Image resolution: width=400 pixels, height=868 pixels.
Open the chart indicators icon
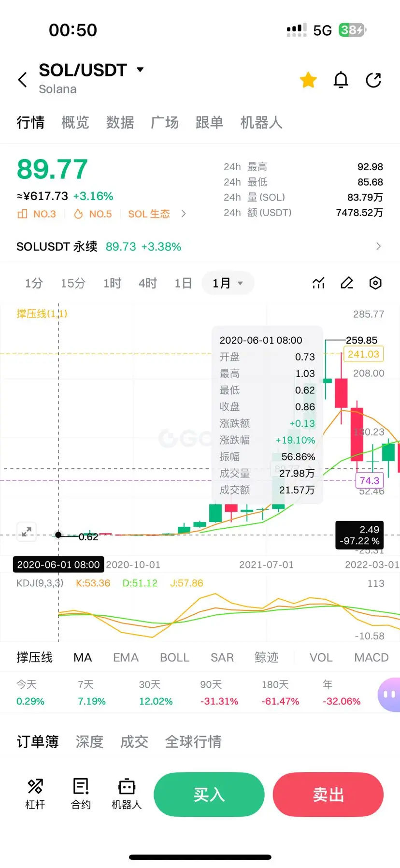(x=318, y=283)
